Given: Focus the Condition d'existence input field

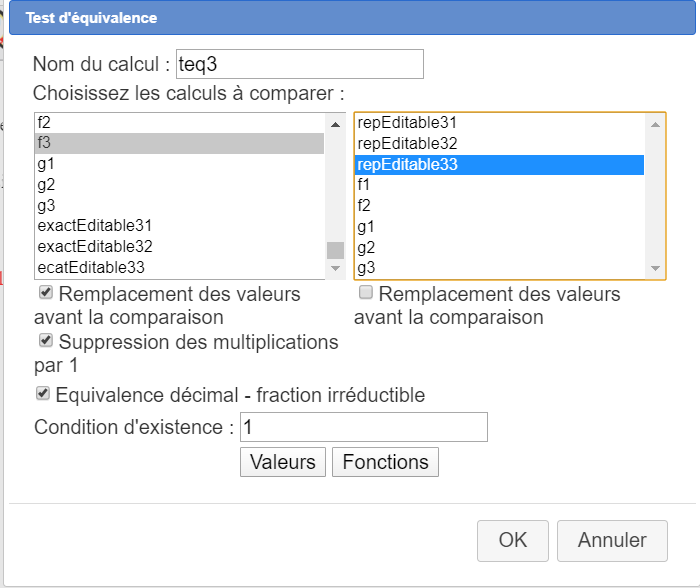Looking at the screenshot, I should [363, 427].
